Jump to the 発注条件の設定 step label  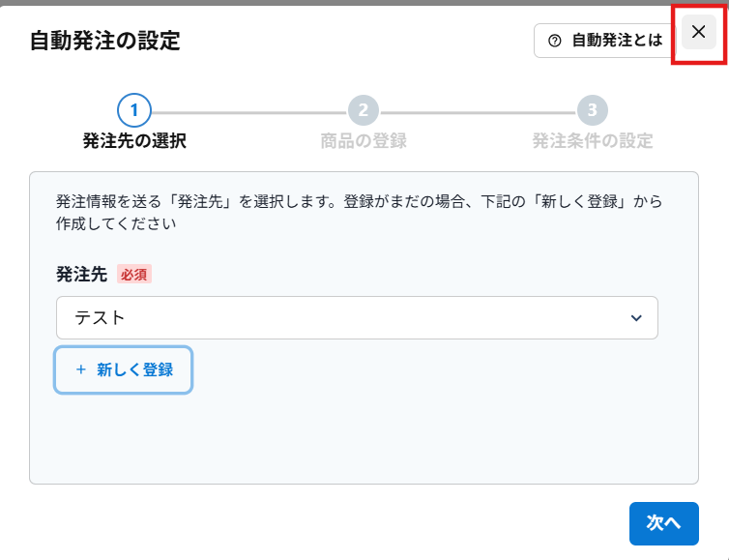(x=592, y=141)
